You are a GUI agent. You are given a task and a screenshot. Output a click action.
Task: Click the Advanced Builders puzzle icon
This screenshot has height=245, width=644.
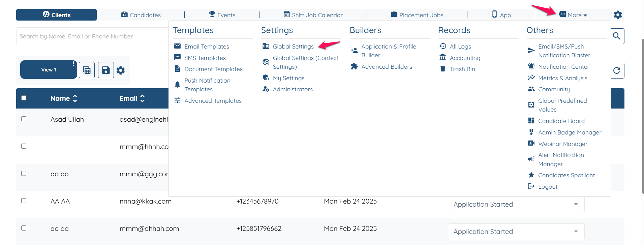(354, 66)
